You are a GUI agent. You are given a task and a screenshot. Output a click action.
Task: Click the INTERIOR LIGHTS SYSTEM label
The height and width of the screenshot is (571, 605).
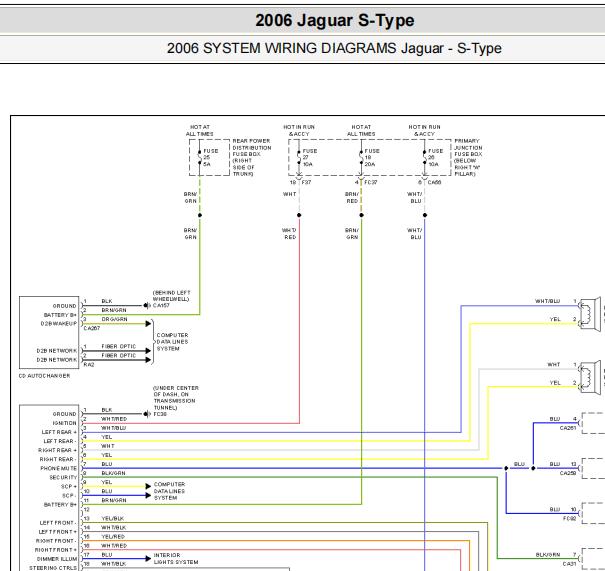click(176, 559)
